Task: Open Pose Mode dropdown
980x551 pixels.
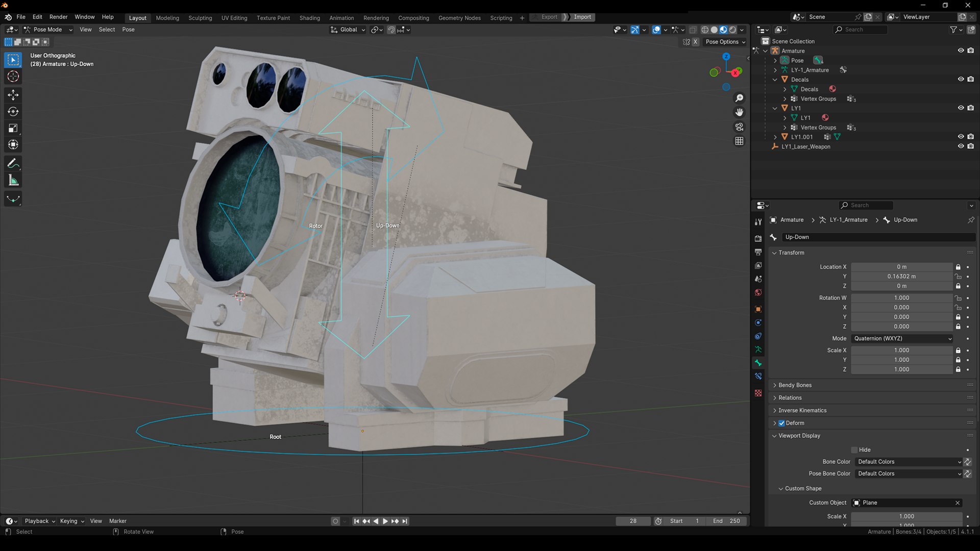Action: click(48, 30)
